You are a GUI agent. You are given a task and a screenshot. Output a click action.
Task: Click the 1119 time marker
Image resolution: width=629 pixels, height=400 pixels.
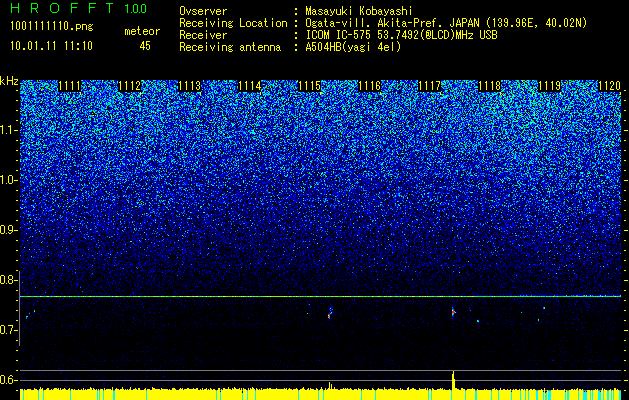[549, 86]
